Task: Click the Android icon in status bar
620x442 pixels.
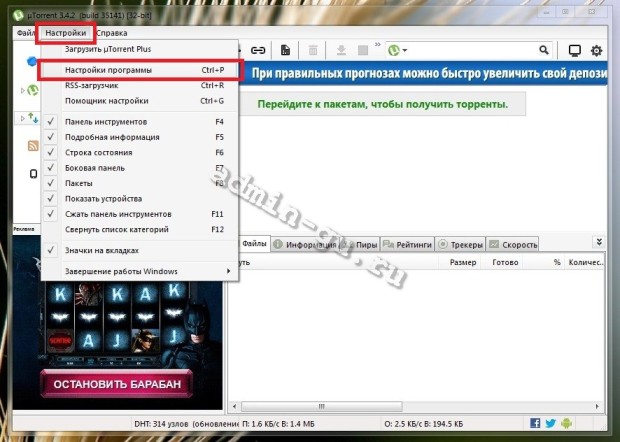Action: (566, 424)
